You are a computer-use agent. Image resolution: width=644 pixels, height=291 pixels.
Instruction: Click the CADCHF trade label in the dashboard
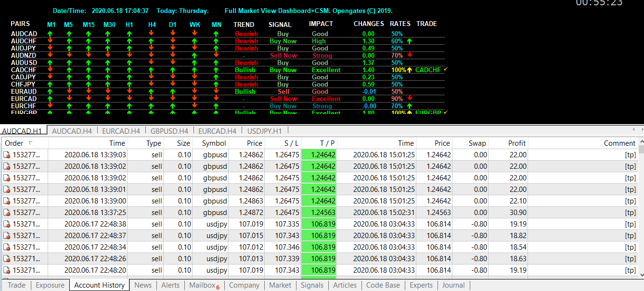pyautogui.click(x=428, y=70)
